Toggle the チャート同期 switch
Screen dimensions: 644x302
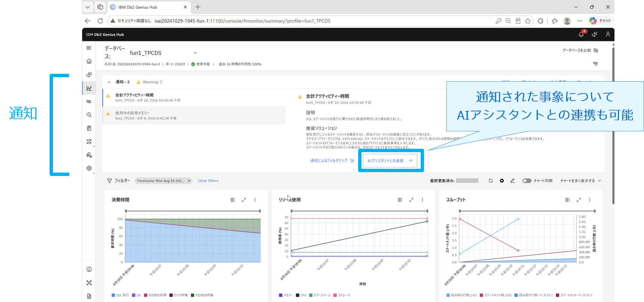click(527, 181)
